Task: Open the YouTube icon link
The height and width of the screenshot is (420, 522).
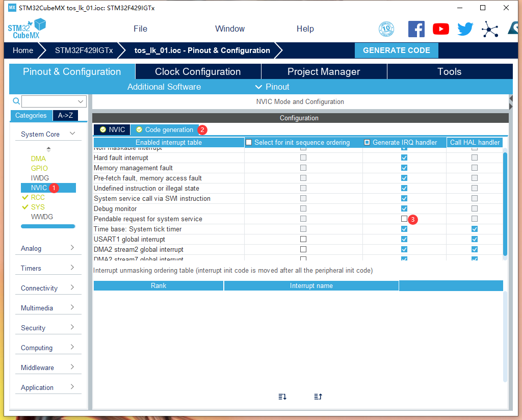Action: (x=441, y=29)
